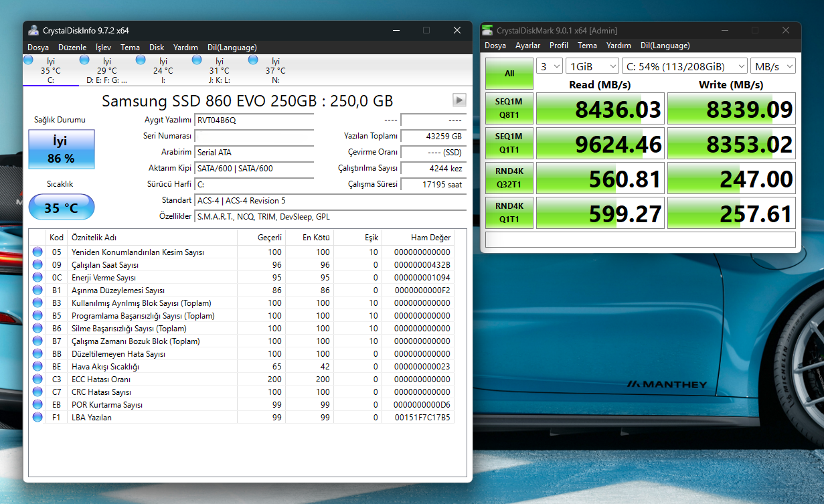
Task: Select the C: drive status orb
Action: (x=28, y=60)
